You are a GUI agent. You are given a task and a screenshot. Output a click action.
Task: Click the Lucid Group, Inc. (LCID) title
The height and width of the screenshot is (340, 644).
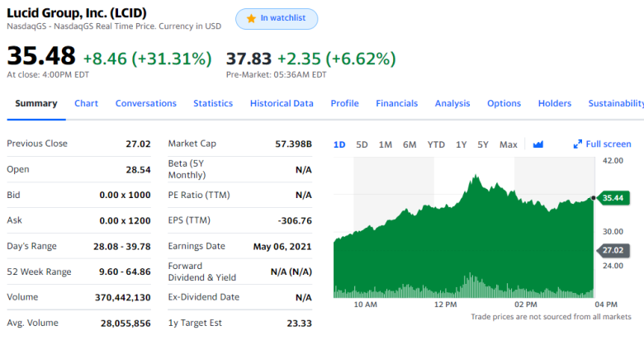point(77,12)
